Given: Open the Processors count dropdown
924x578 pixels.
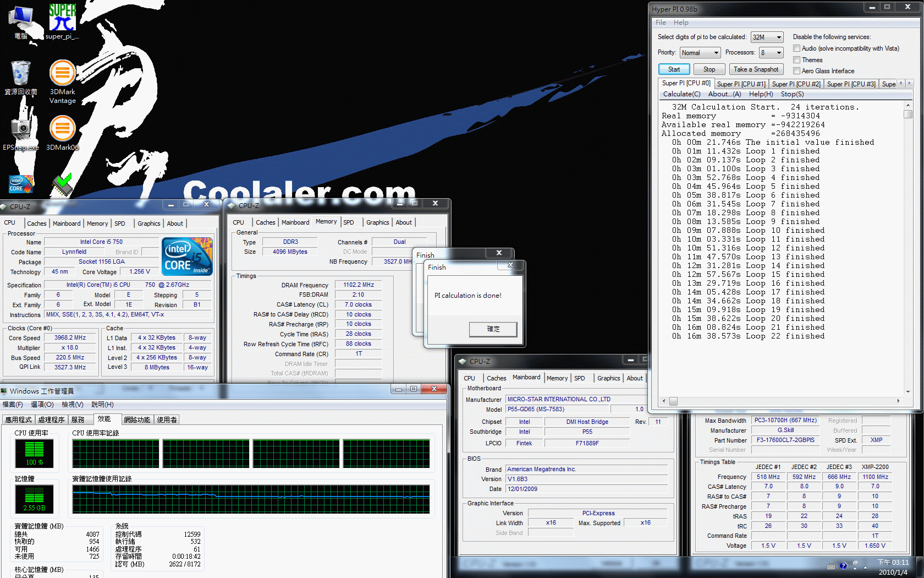Looking at the screenshot, I should [771, 52].
